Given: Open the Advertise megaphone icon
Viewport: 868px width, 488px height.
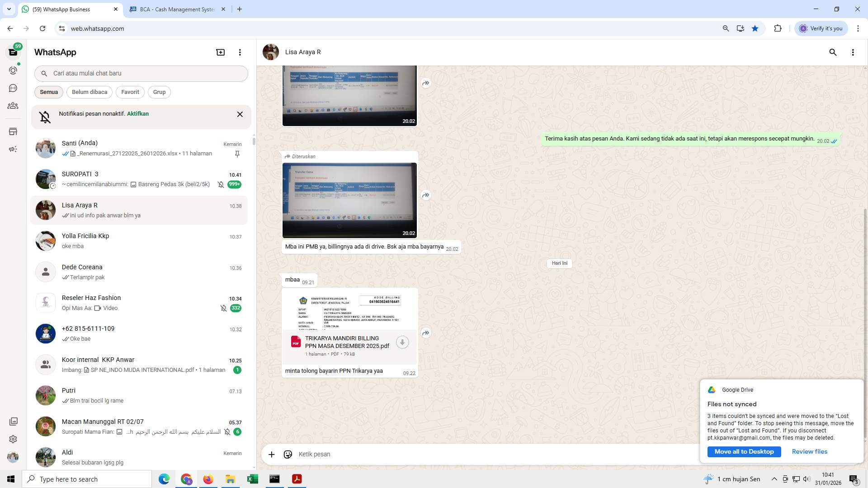Looking at the screenshot, I should click(x=13, y=149).
